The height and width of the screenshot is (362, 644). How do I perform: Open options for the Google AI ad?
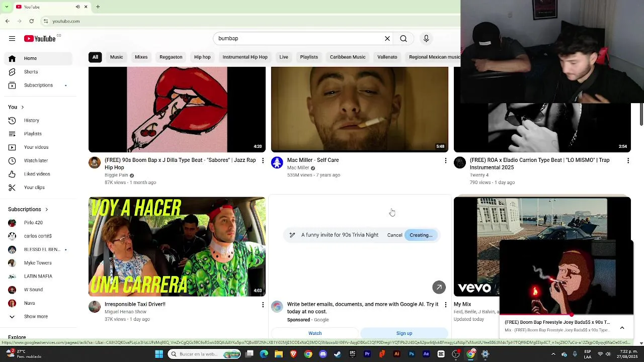click(445, 305)
